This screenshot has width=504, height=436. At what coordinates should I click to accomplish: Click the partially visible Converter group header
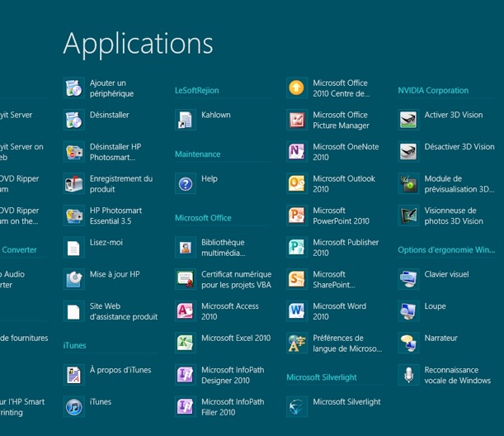click(19, 249)
